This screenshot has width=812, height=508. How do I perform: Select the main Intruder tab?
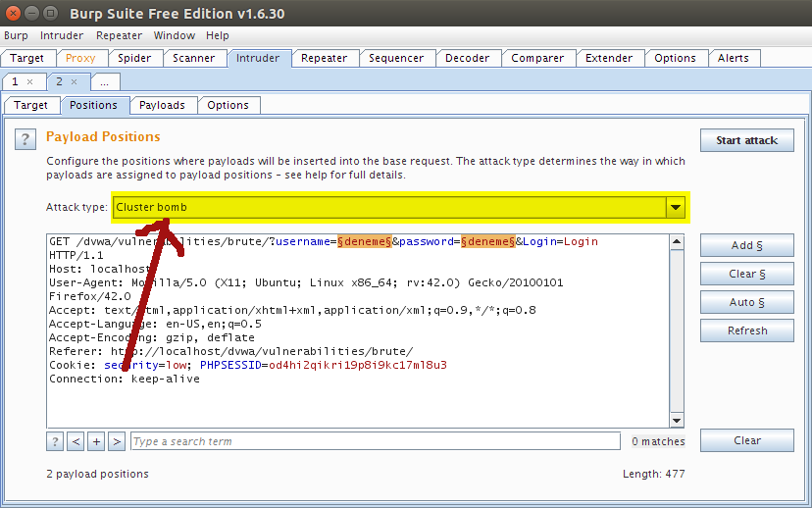point(258,58)
